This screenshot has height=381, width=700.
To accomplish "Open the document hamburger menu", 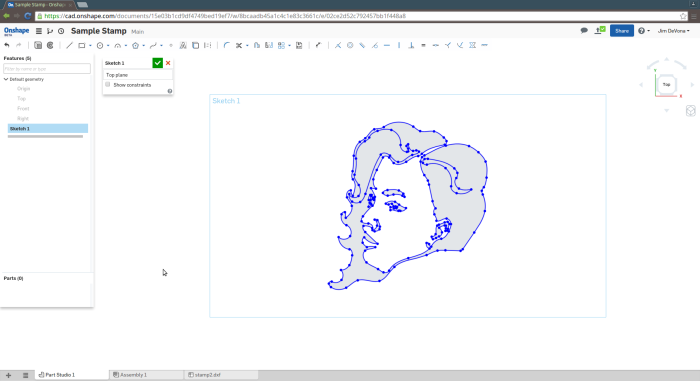I will [x=39, y=31].
